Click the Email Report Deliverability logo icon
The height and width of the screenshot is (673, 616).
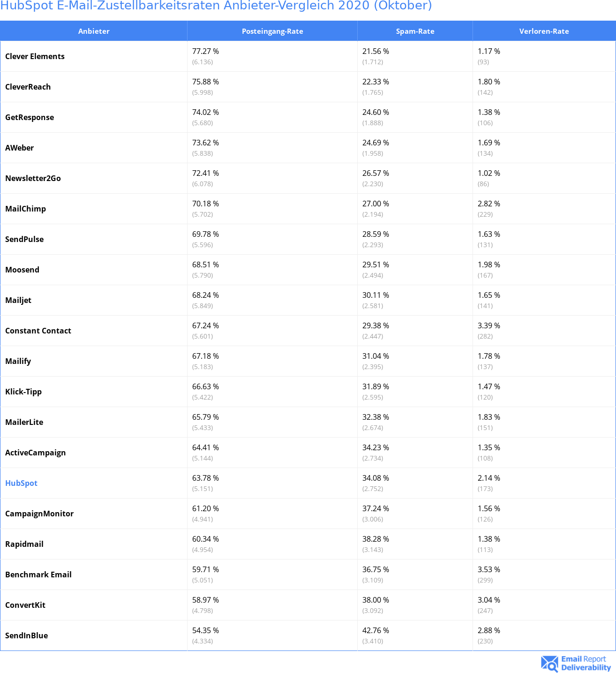549,663
